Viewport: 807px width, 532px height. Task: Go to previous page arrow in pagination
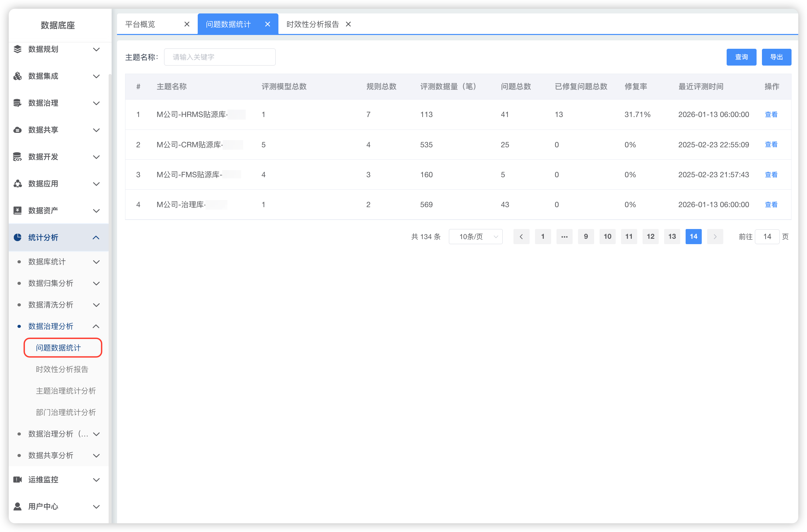[521, 236]
